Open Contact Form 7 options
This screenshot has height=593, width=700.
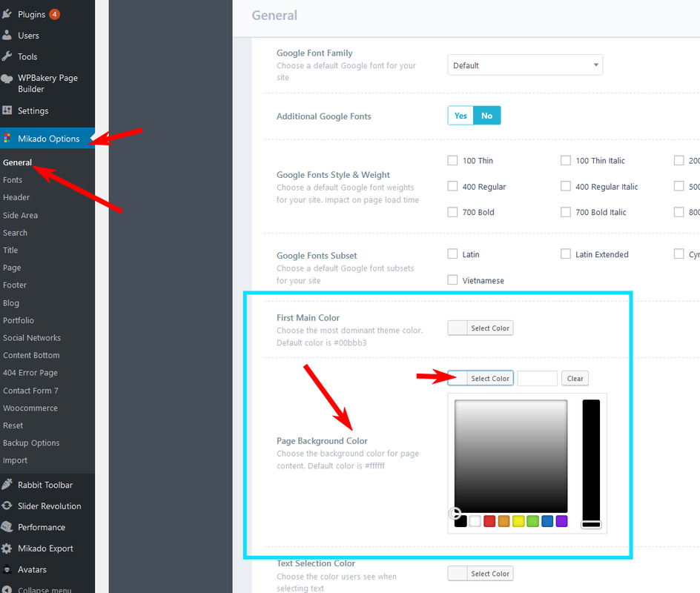click(x=31, y=391)
